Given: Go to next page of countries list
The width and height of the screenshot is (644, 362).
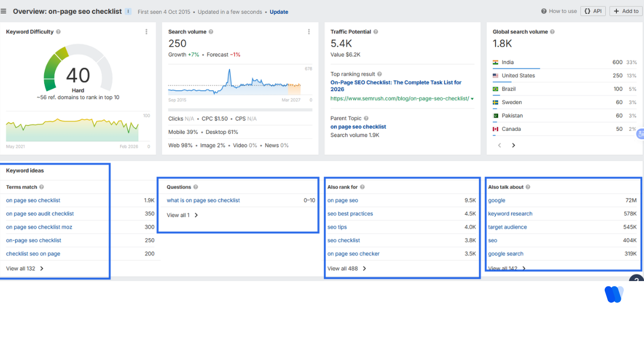Looking at the screenshot, I should (513, 145).
